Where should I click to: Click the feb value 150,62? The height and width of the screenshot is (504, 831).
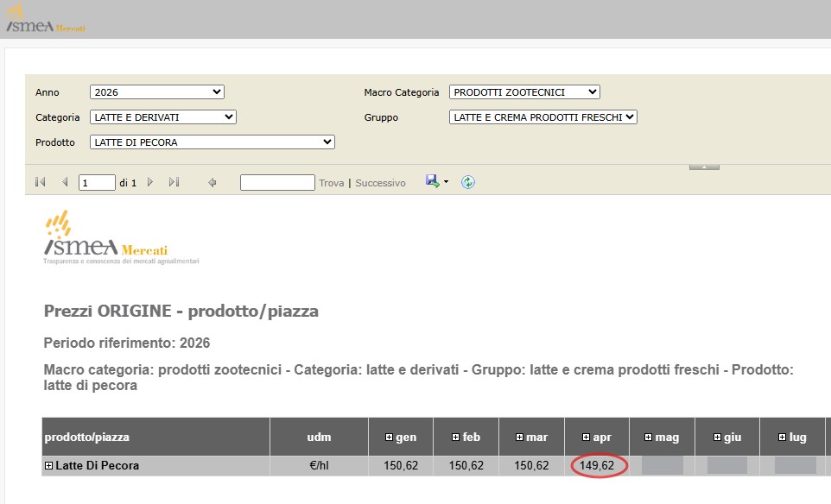(x=466, y=466)
